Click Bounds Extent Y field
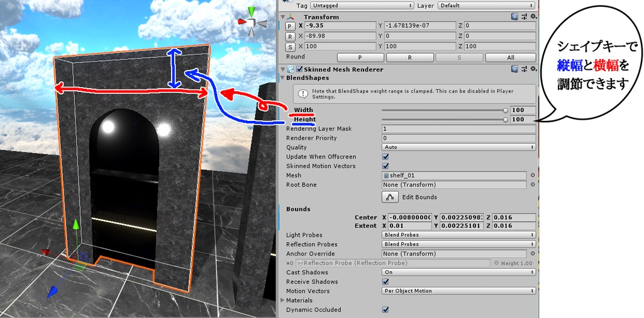 (x=461, y=226)
